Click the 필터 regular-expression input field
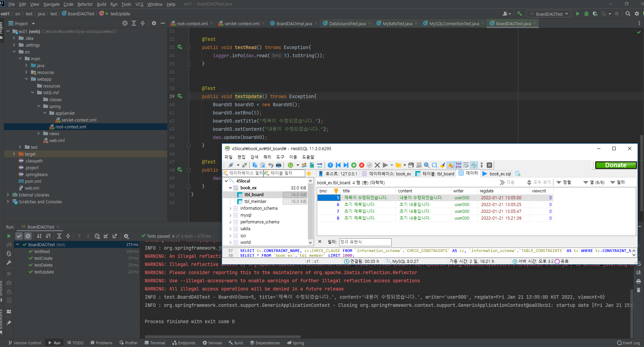 pos(365,242)
